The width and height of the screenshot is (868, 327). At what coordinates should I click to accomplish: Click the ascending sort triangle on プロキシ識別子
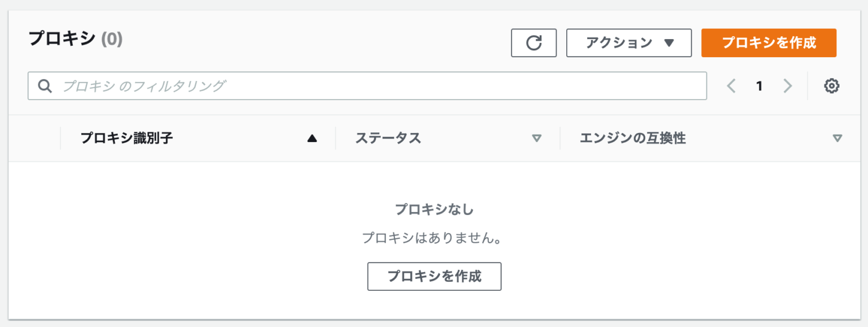(313, 138)
